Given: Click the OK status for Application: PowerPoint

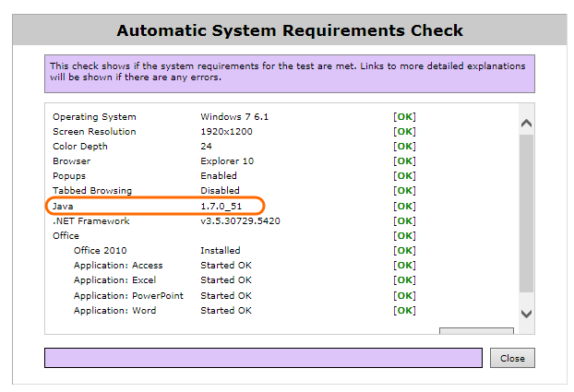Looking at the screenshot, I should coord(404,296).
